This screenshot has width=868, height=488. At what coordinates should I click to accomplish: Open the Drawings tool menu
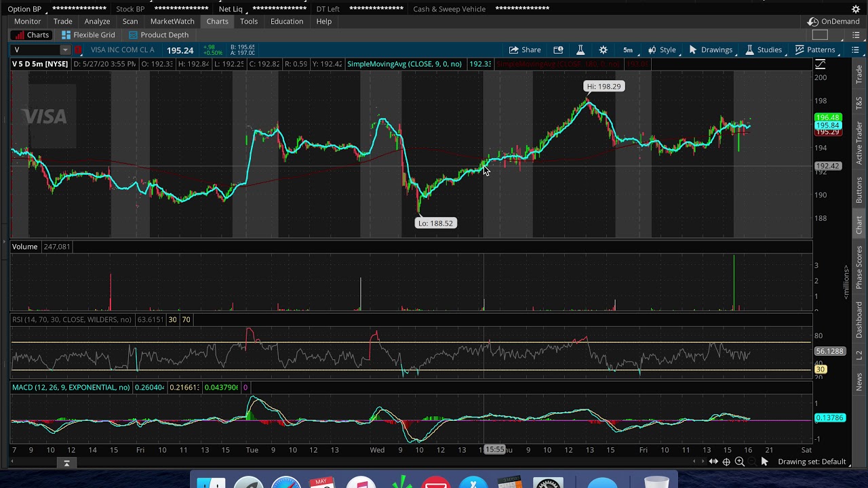click(x=710, y=49)
